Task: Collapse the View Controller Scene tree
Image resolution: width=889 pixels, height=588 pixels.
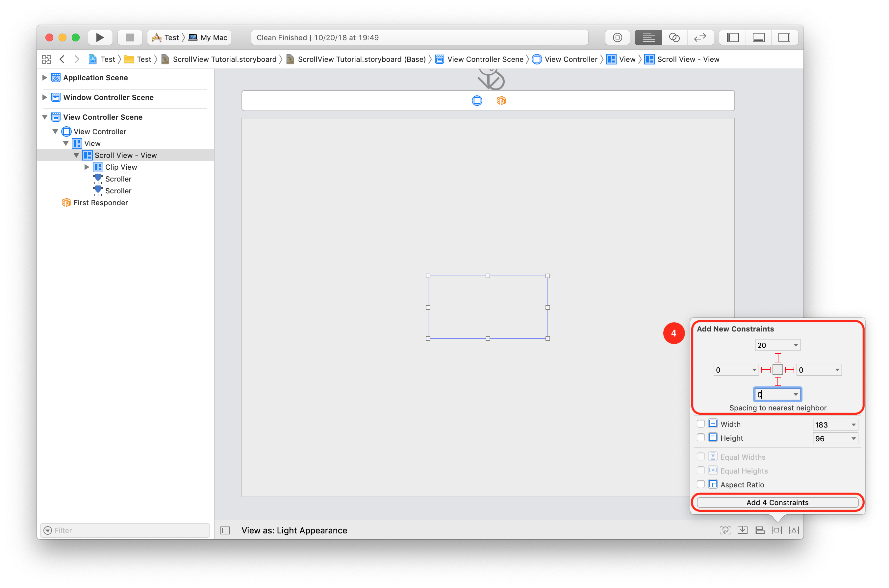Action: (x=45, y=117)
